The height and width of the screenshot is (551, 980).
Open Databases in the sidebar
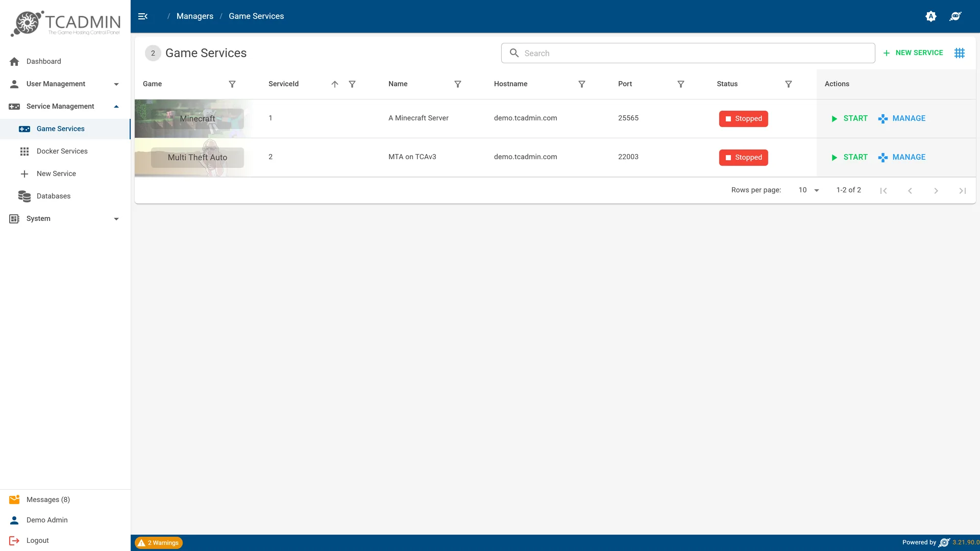click(65, 196)
